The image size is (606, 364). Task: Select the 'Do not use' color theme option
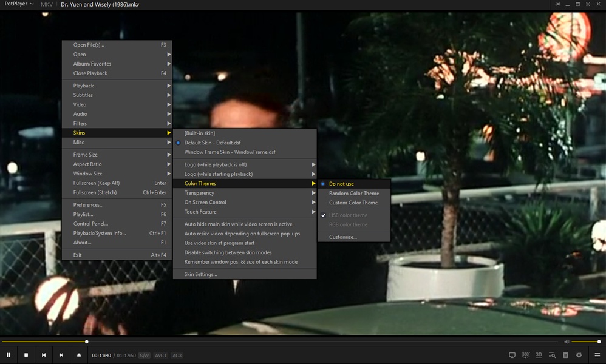[341, 184]
